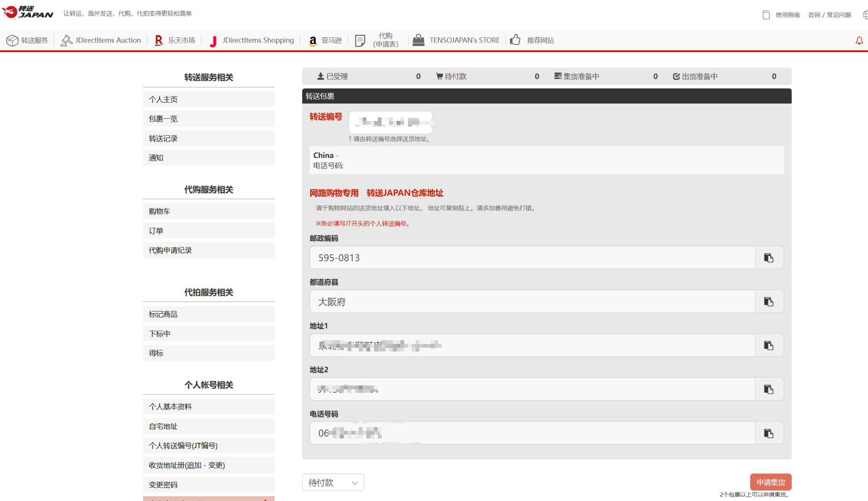Viewport: 868px width, 501px height.
Task: Click the Amazon logo icon
Action: point(313,41)
